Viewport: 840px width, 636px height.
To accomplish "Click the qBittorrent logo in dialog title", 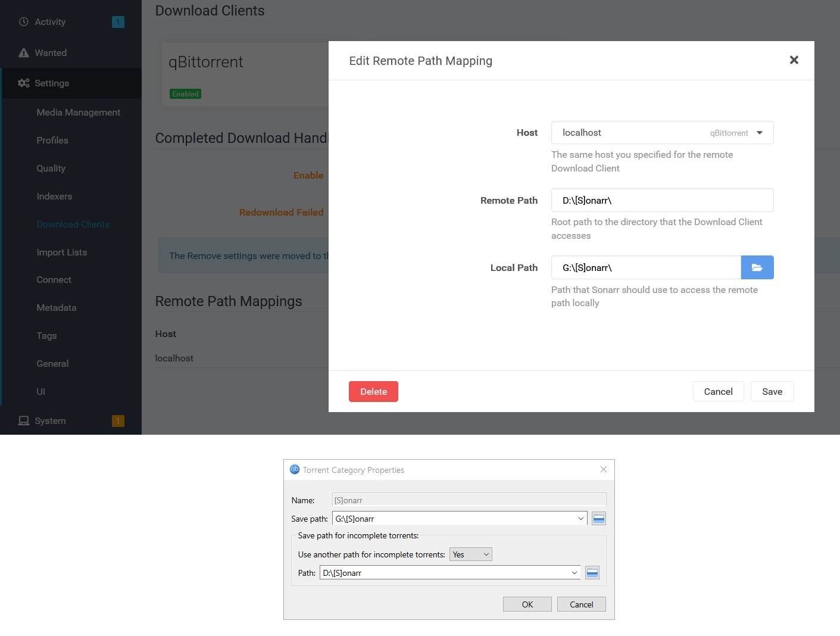I will pos(295,469).
